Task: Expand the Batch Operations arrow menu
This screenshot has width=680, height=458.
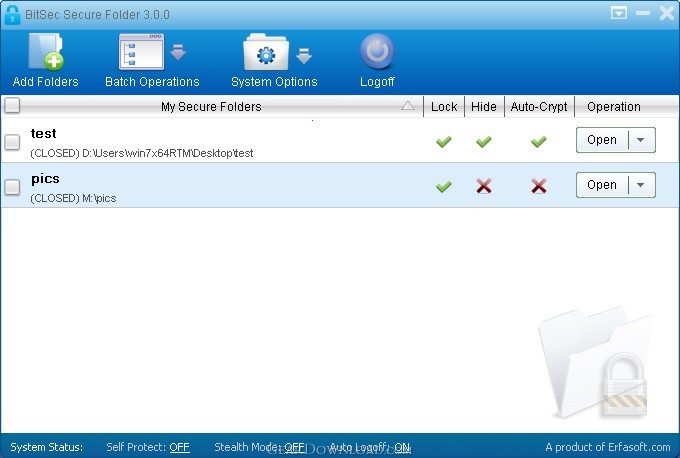Action: (x=178, y=52)
